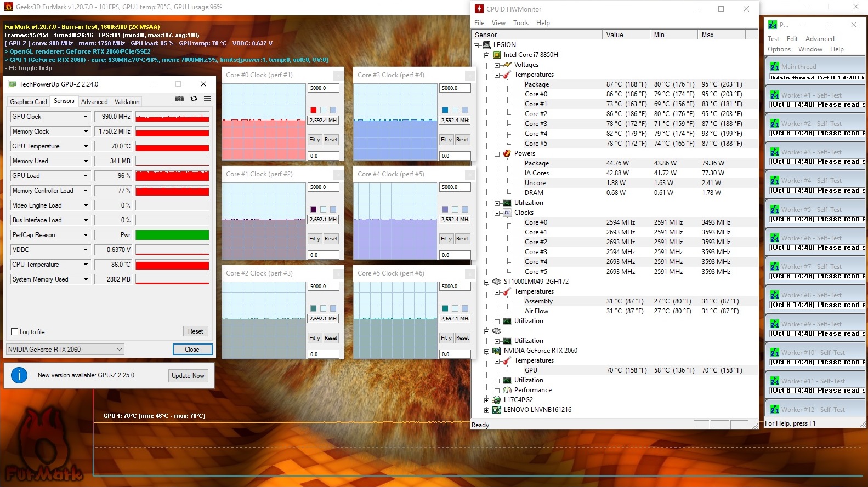Click the Powers flame icon

point(507,153)
